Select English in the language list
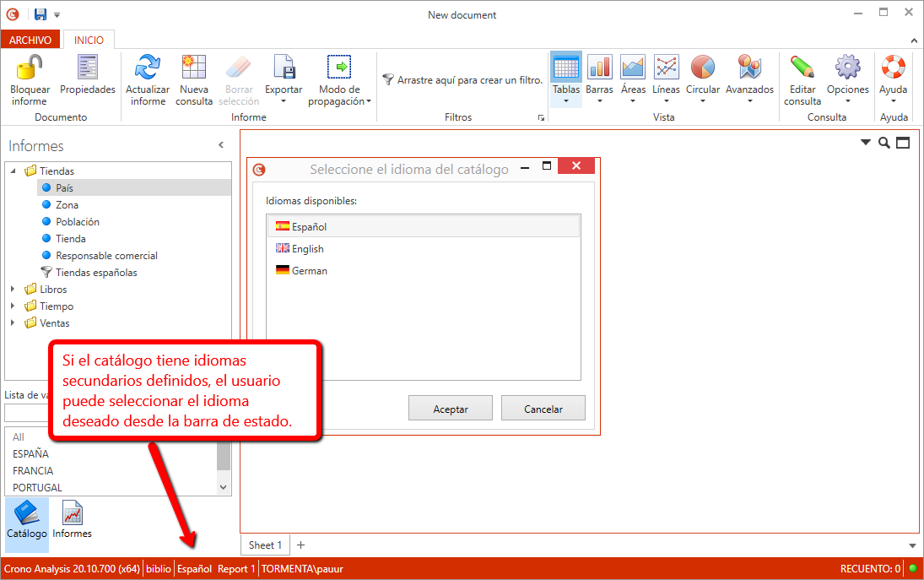Screen dimensions: 924x580 click(307, 249)
